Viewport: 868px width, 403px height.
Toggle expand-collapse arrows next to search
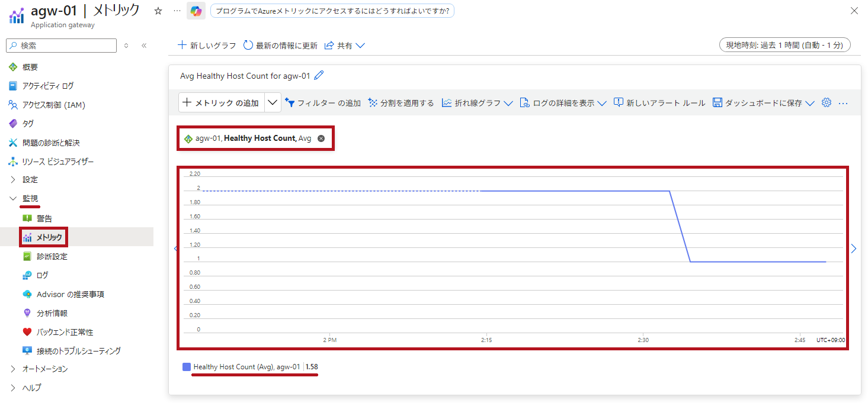(x=126, y=46)
